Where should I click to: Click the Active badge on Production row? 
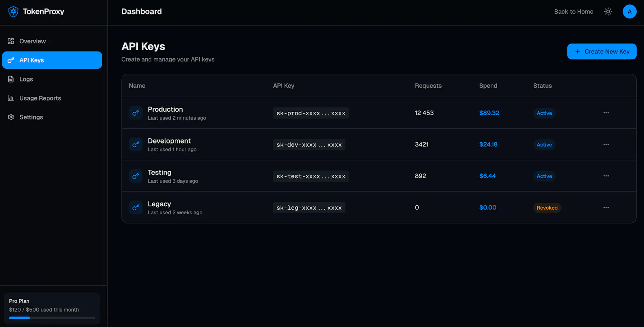[544, 113]
